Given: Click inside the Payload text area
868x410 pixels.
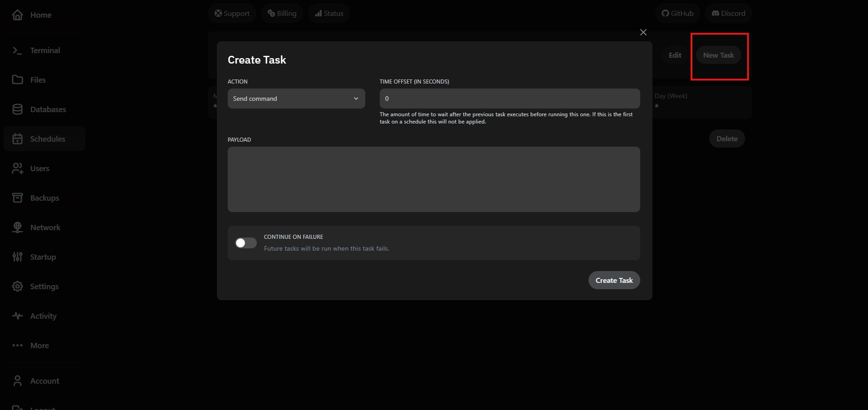Looking at the screenshot, I should 433,179.
